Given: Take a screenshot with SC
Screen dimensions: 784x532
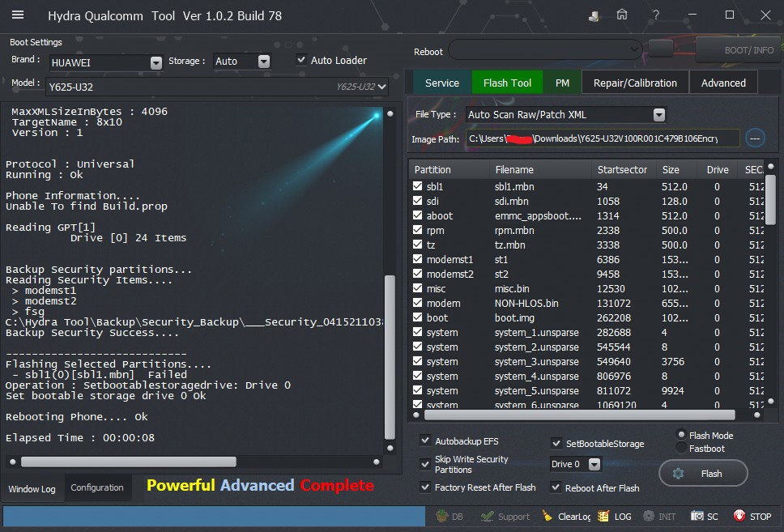Looking at the screenshot, I should coord(705,516).
